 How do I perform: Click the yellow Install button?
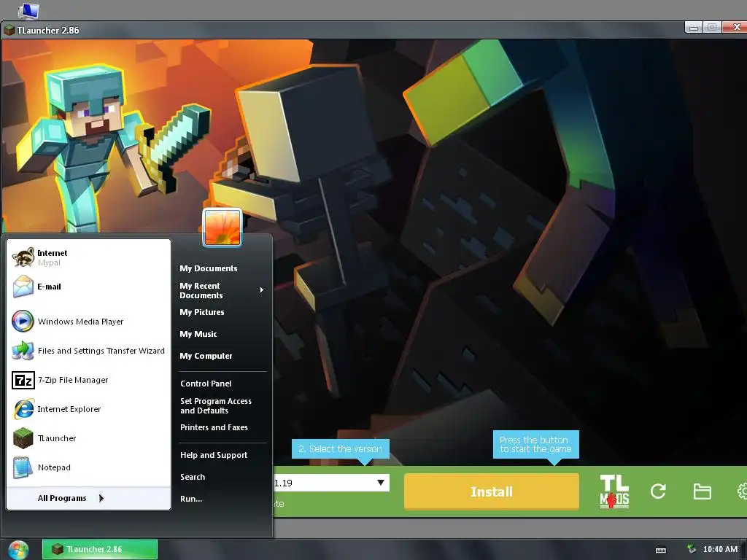coord(491,491)
